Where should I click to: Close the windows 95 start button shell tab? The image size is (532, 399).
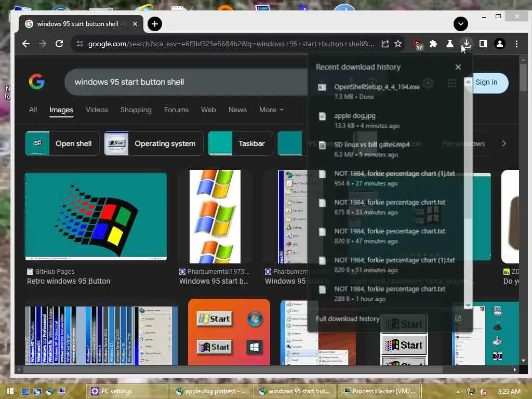135,24
